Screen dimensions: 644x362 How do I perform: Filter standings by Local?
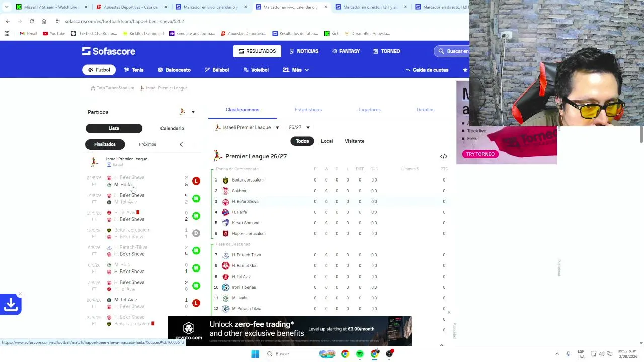pos(327,141)
